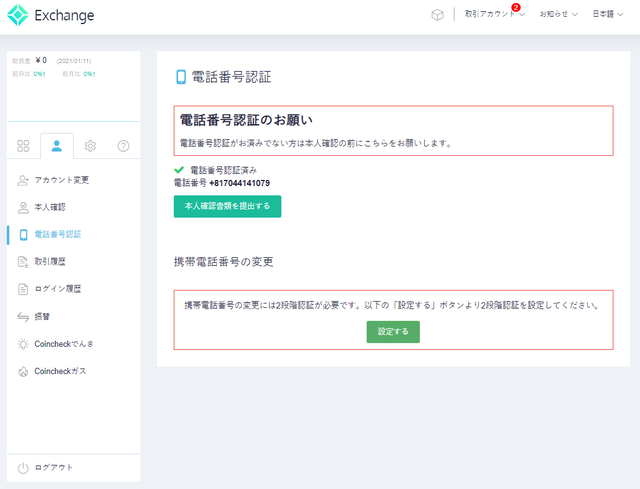The width and height of the screenshot is (640, 489).
Task: Click the logout power icon
Action: [23, 468]
